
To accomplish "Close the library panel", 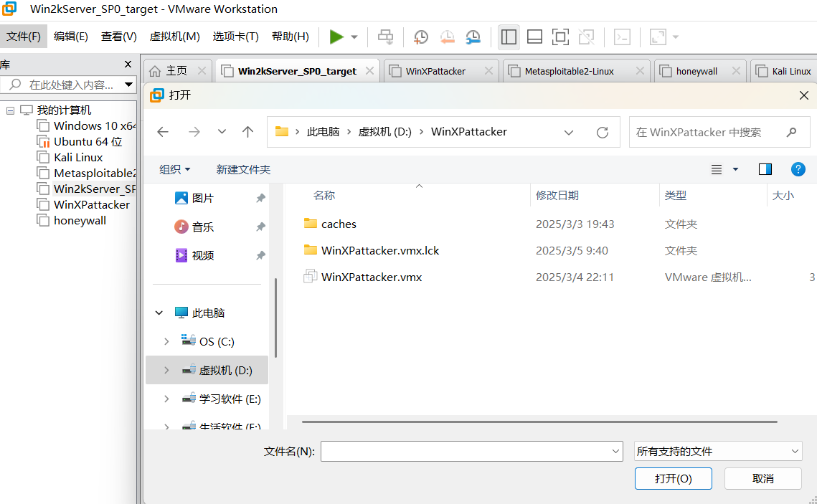I will click(128, 64).
